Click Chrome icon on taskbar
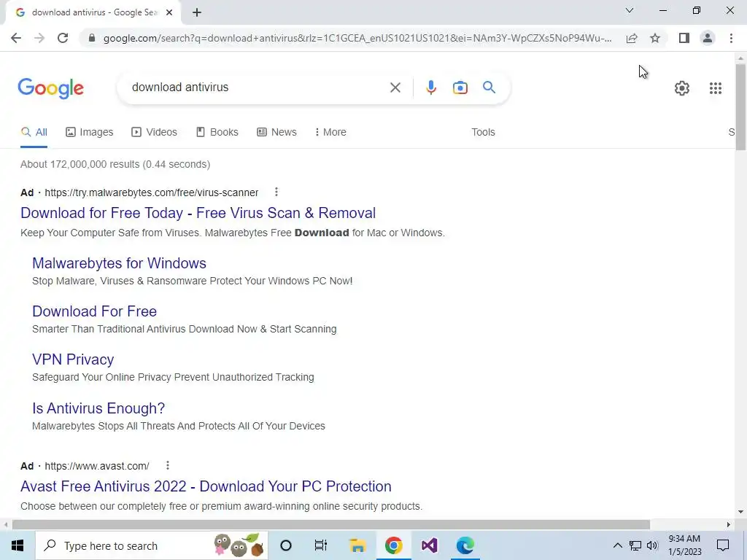 pyautogui.click(x=393, y=545)
